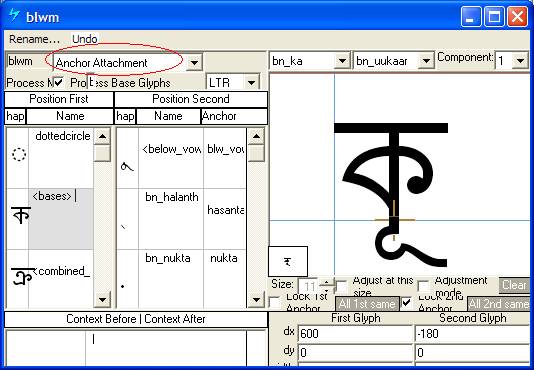This screenshot has height=370, width=534.
Task: Toggle Adjust at this size checkbox
Action: pos(342,286)
